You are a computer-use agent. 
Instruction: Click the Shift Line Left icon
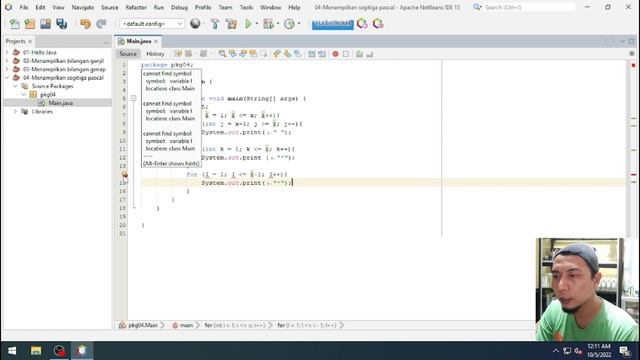[311, 54]
